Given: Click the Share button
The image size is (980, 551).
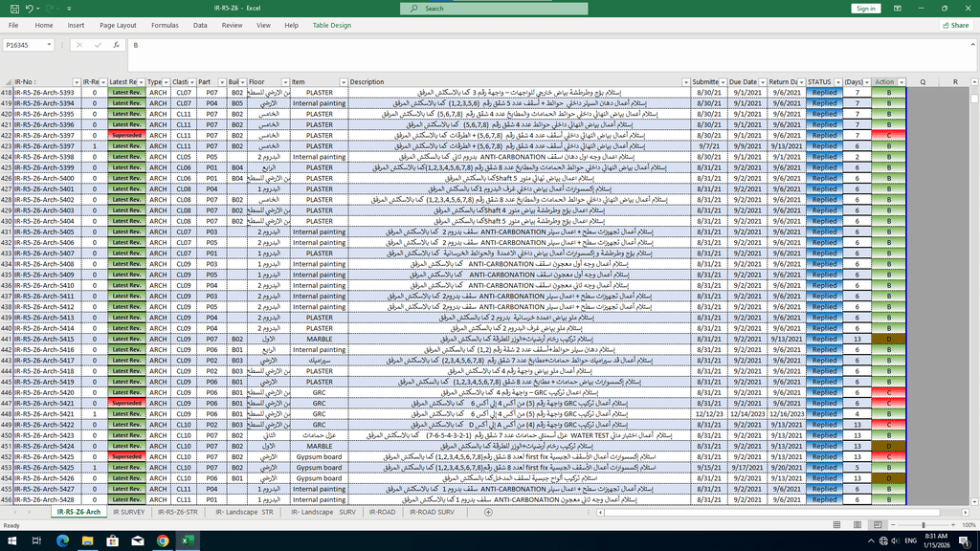Looking at the screenshot, I should point(954,26).
